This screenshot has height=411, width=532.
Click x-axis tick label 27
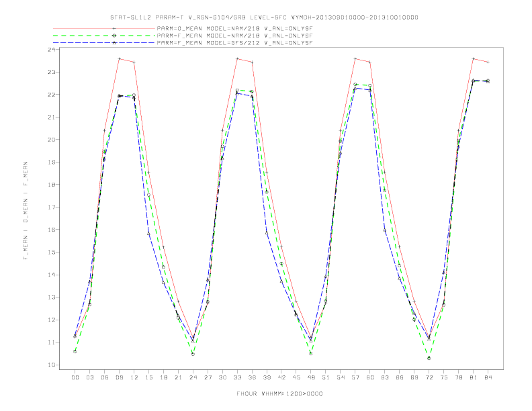(208, 377)
